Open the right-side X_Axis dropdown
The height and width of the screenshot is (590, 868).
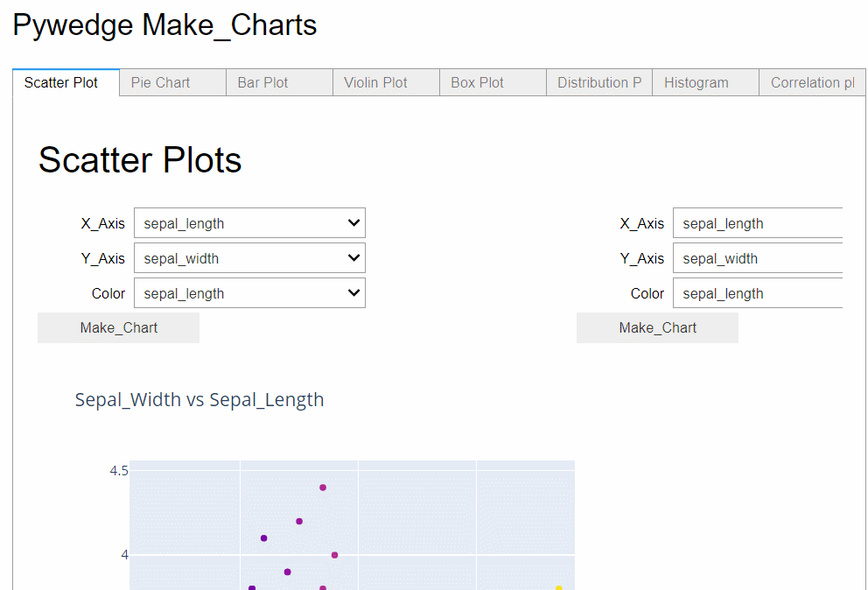coord(757,223)
